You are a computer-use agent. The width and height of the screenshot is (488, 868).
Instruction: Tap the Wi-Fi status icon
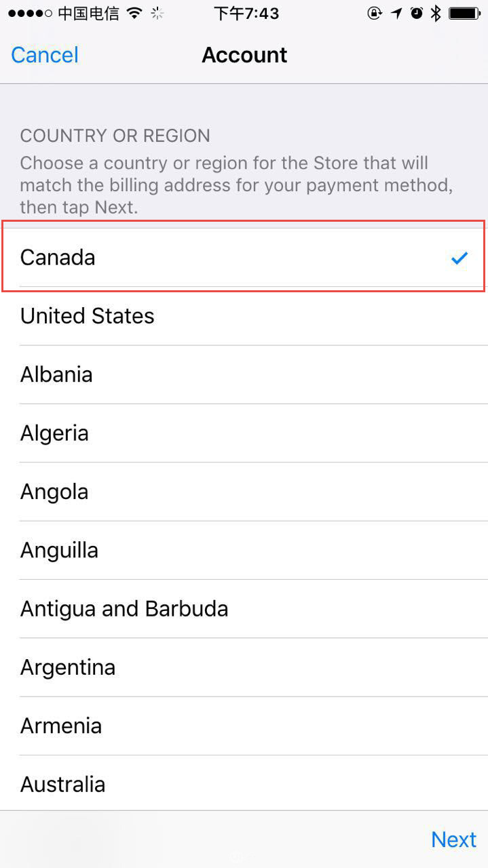[x=134, y=13]
